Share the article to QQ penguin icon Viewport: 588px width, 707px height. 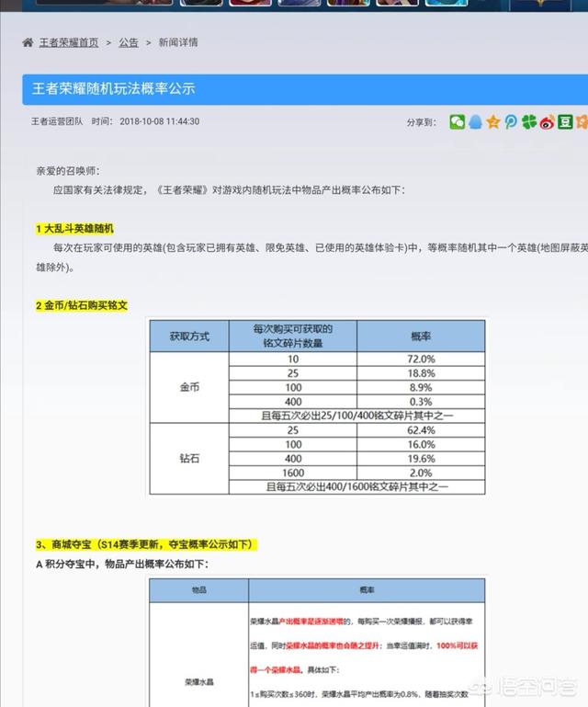coord(475,121)
